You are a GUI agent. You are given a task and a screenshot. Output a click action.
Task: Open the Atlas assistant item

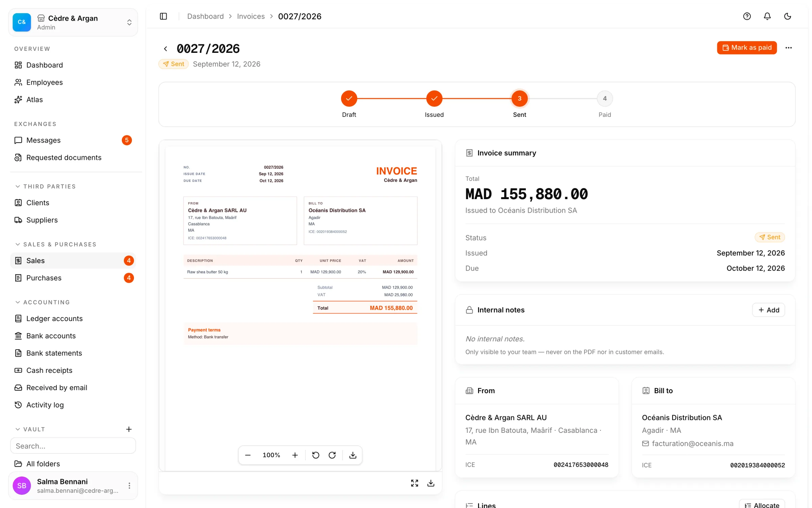pyautogui.click(x=73, y=100)
